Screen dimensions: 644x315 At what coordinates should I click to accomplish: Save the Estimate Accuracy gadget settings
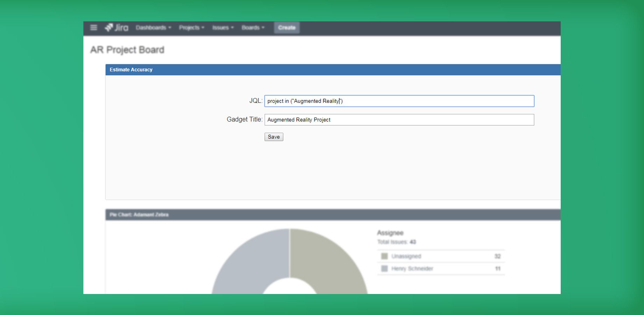(274, 137)
